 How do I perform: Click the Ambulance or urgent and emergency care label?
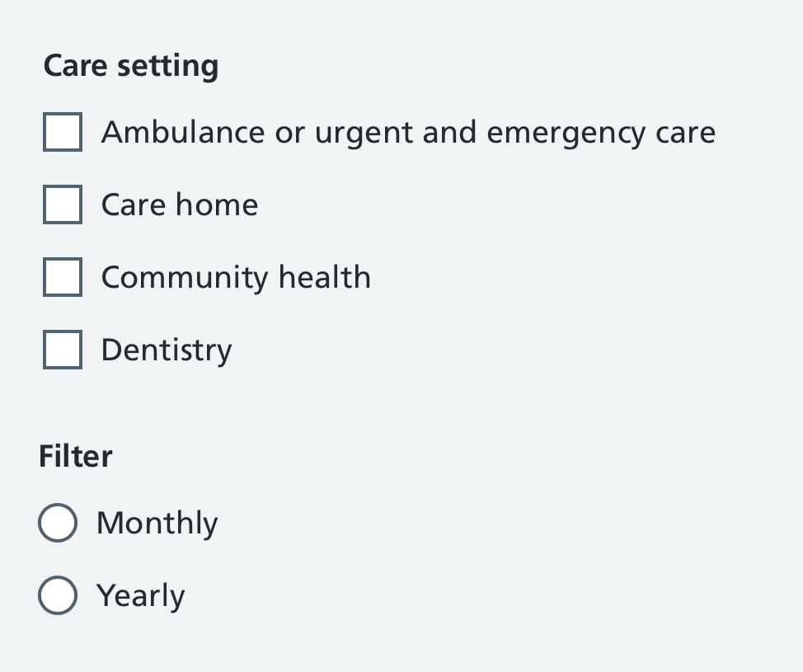coord(407,131)
